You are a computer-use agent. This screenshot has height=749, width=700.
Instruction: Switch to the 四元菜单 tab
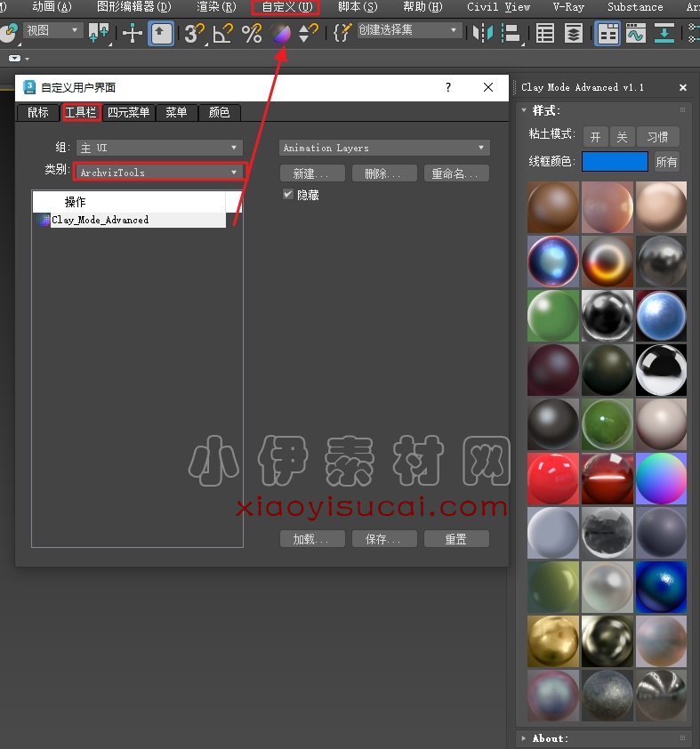click(129, 112)
